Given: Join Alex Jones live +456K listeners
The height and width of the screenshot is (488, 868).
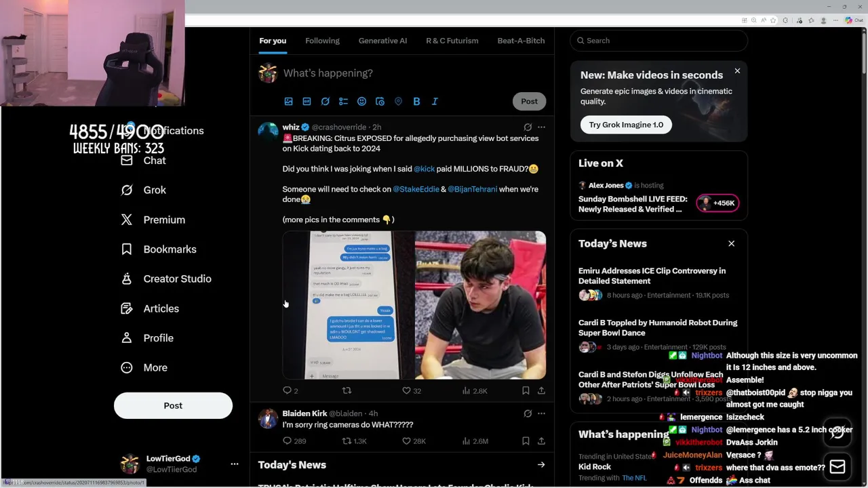Looking at the screenshot, I should click(717, 203).
